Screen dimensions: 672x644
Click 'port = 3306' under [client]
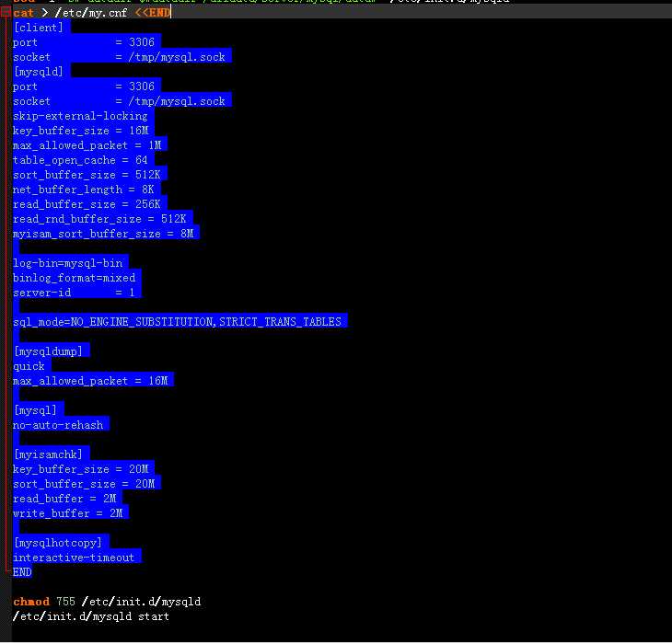click(x=84, y=42)
